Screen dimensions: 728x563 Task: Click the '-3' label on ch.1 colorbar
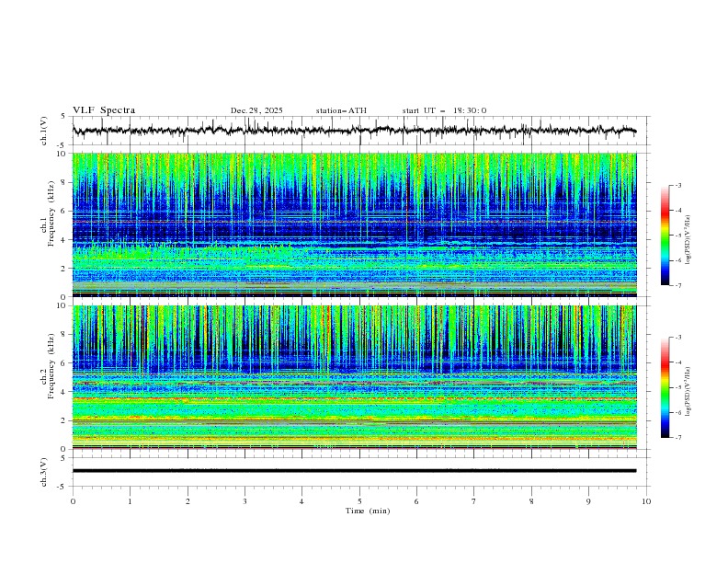pyautogui.click(x=678, y=185)
